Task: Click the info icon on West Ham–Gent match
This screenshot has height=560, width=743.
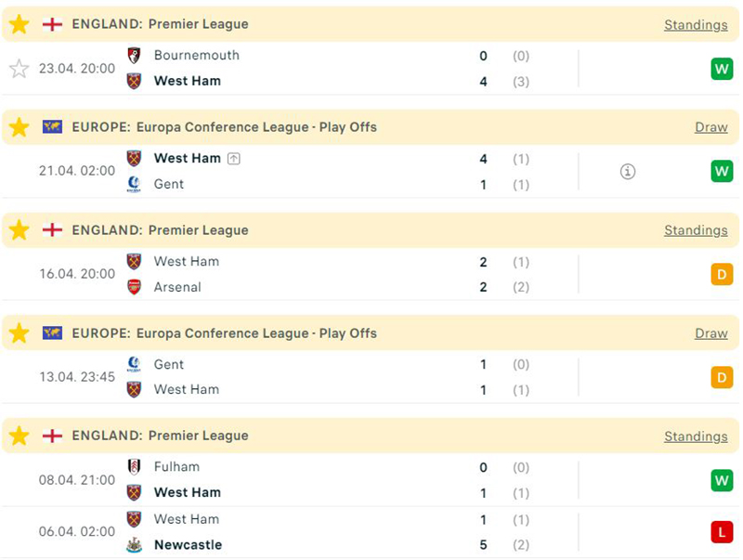Action: point(628,172)
